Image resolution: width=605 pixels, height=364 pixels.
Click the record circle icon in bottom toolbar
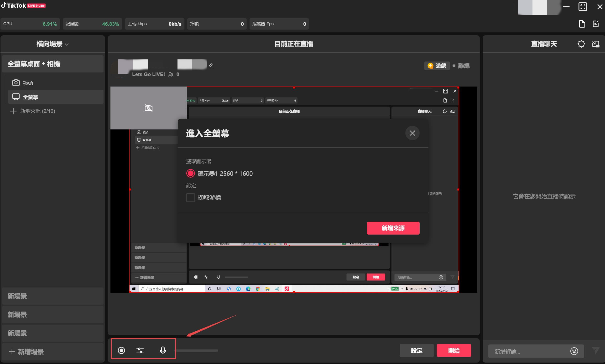tap(121, 350)
